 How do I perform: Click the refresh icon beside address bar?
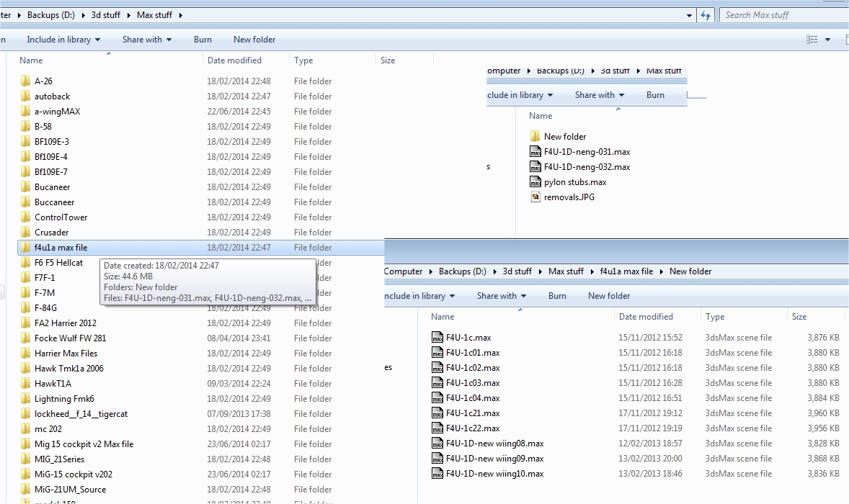[x=705, y=15]
